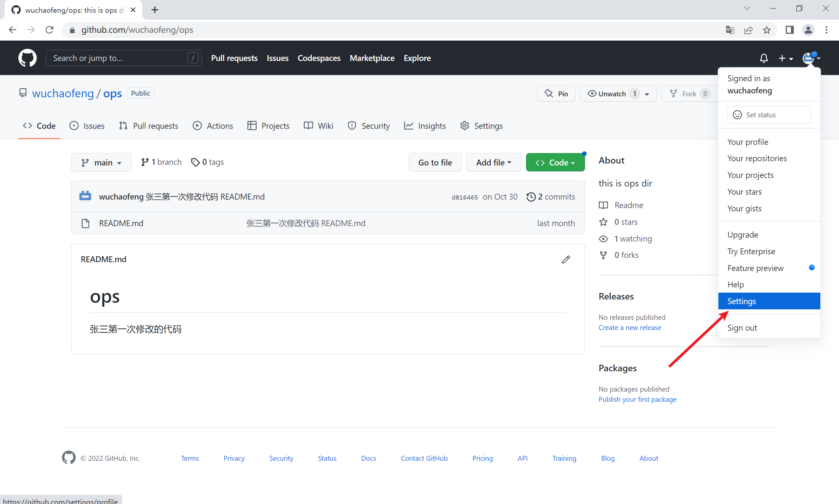Open the main branch selector
This screenshot has height=504, width=839.
[101, 162]
